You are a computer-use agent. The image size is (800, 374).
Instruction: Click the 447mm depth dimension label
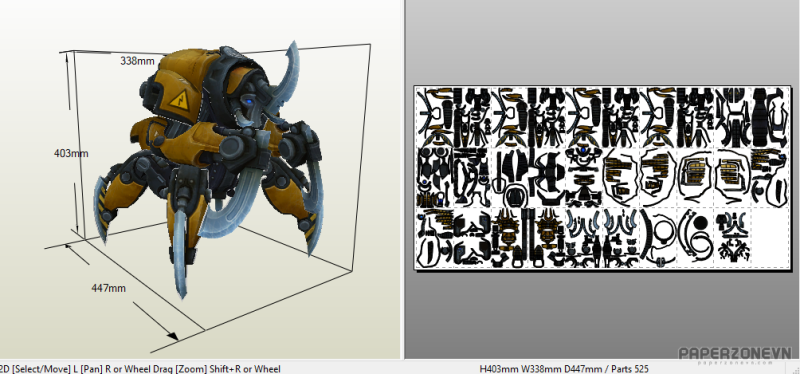click(x=108, y=288)
